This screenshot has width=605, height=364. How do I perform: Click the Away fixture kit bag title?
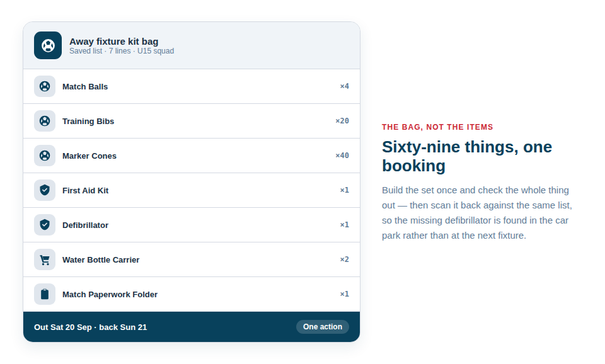click(x=114, y=42)
